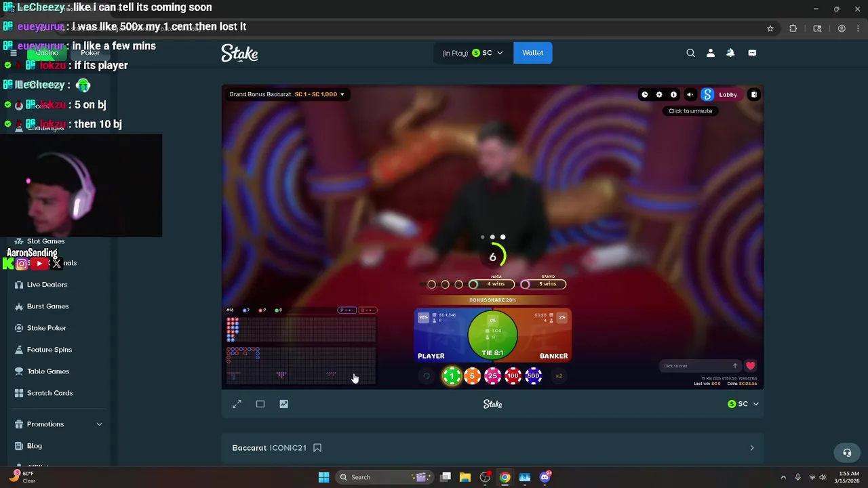Open the Stake chat panel icon
This screenshot has width=868, height=488.
pyautogui.click(x=752, y=53)
